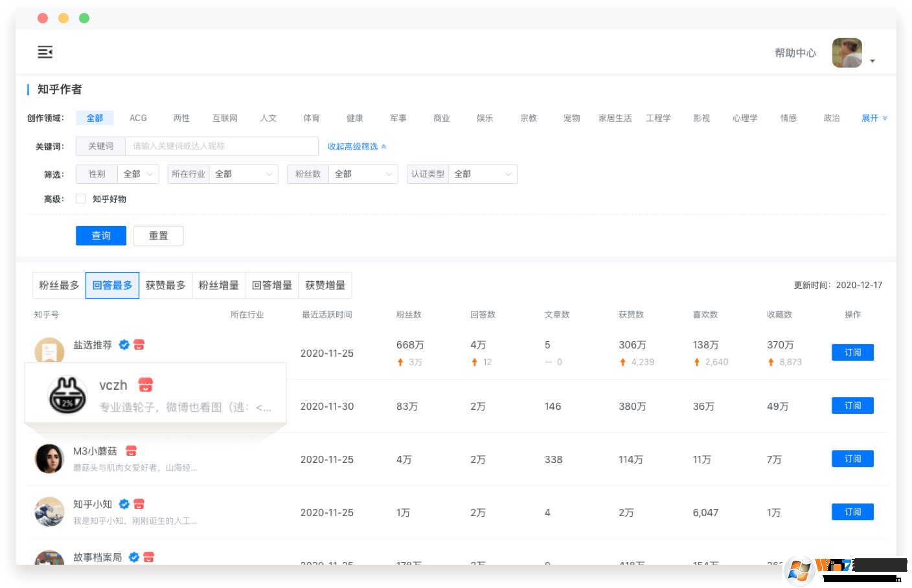Viewport: 912px width, 588px height.
Task: Click the hamburger navigation menu icon
Action: 45,52
